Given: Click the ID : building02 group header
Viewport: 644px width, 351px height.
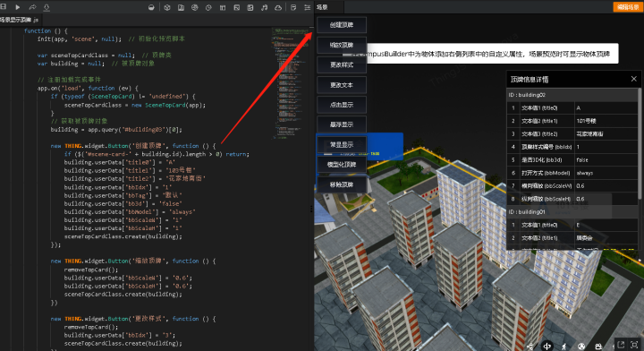Looking at the screenshot, I should pyautogui.click(x=572, y=95).
